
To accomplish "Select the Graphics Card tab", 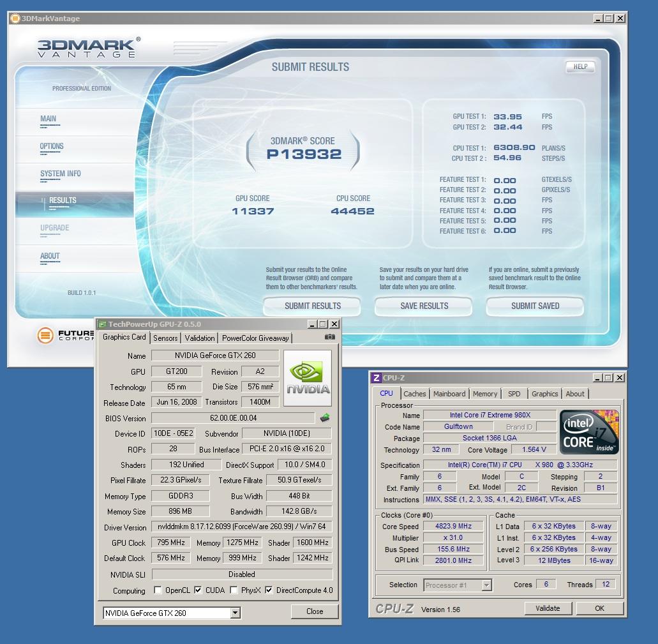I will click(x=124, y=337).
